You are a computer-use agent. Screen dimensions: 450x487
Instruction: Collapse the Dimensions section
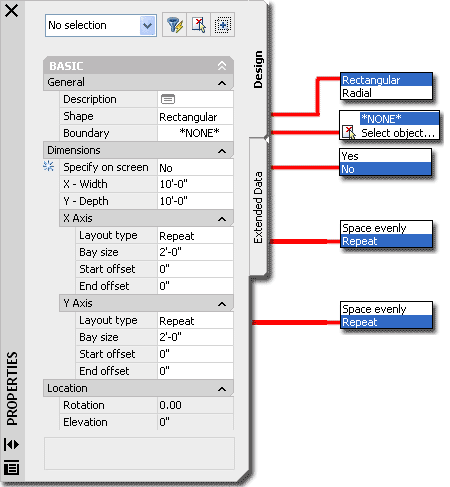222,151
